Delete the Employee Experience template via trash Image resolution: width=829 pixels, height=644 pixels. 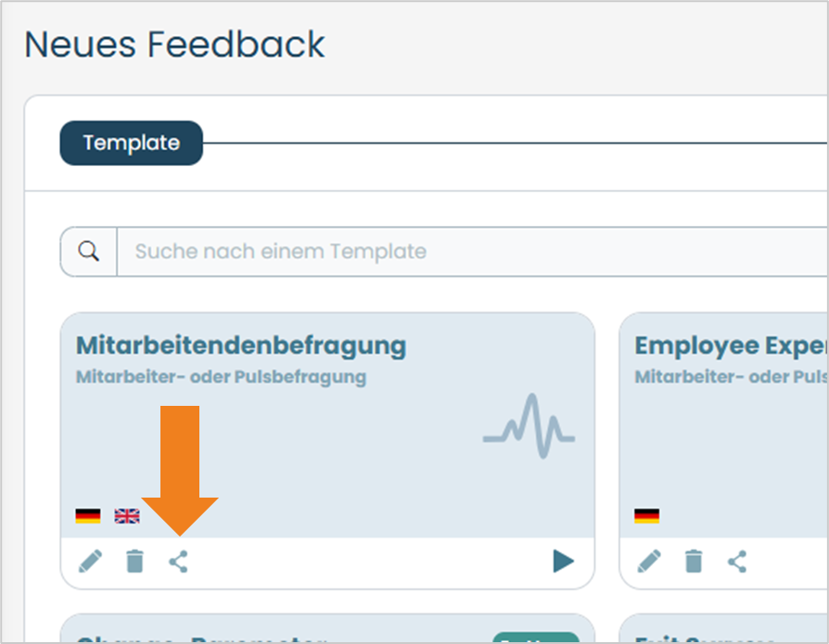tap(694, 561)
